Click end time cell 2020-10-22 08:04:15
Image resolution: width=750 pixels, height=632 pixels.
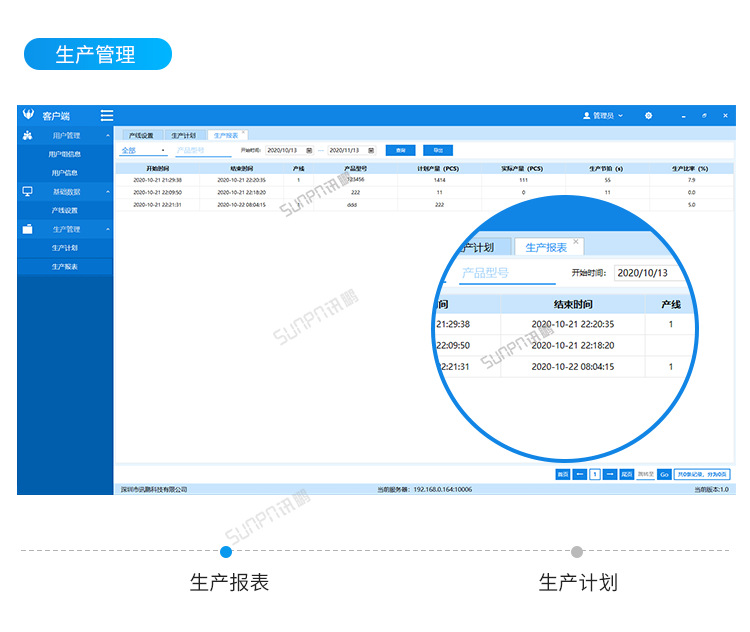[242, 205]
